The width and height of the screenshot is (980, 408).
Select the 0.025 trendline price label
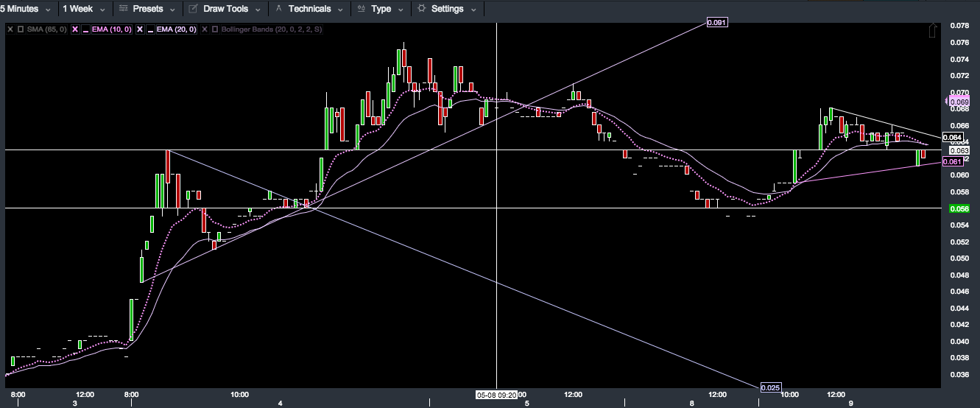[x=770, y=387]
